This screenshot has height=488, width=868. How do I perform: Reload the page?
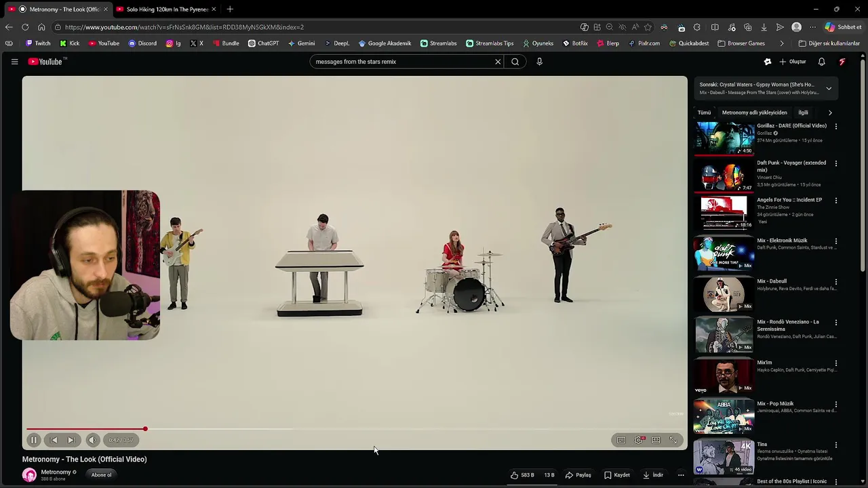click(25, 27)
